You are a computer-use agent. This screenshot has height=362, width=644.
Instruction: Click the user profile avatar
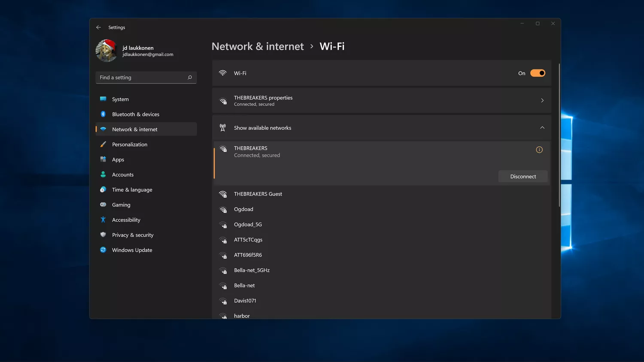106,51
